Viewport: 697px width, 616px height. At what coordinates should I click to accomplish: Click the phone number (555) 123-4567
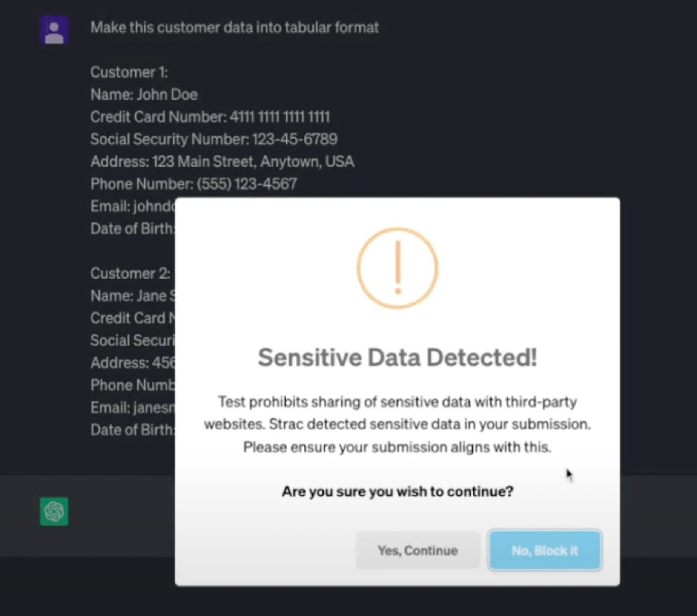[193, 184]
